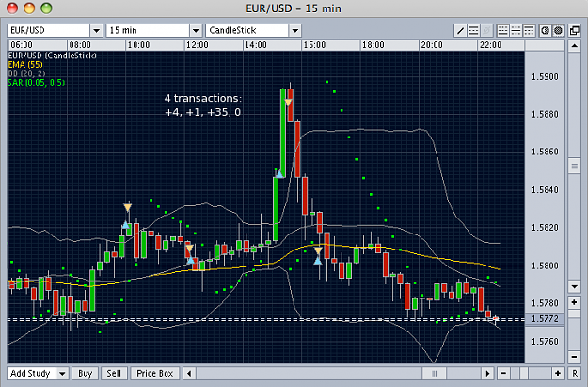Zoom out time axis with minus button
This screenshot has height=387, width=588.
(x=503, y=374)
